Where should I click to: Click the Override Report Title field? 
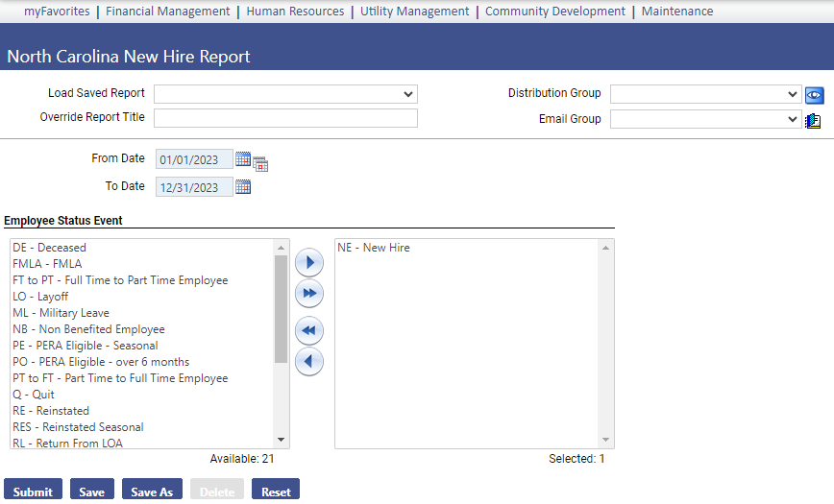pos(285,118)
